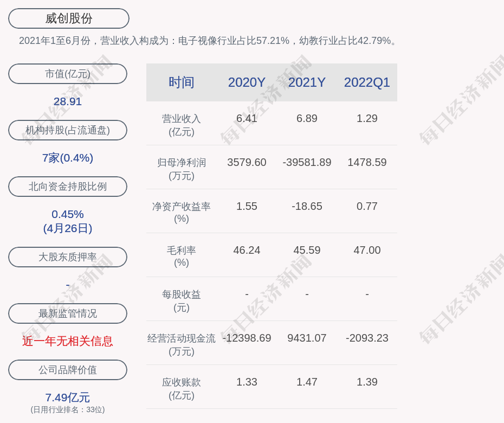This screenshot has width=504, height=423.
Task: Select the 最新监管情况 label pill
Action: (68, 313)
